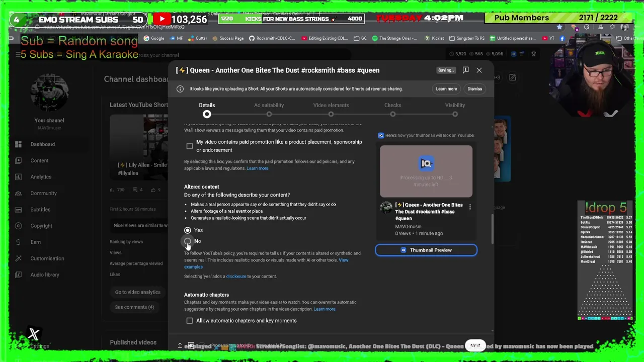
Task: Open Earn dollar icon in sidebar
Action: click(x=18, y=242)
